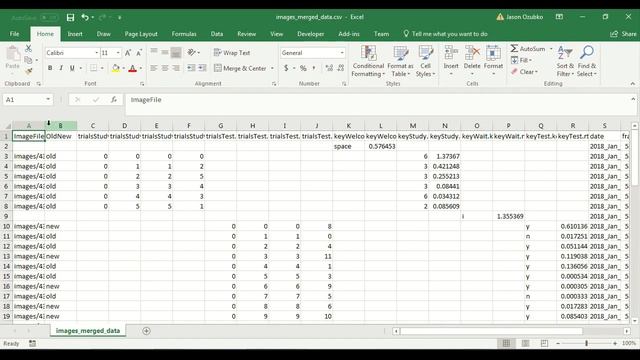Apply the yellow Fill Color
640x360 pixels.
tap(116, 68)
